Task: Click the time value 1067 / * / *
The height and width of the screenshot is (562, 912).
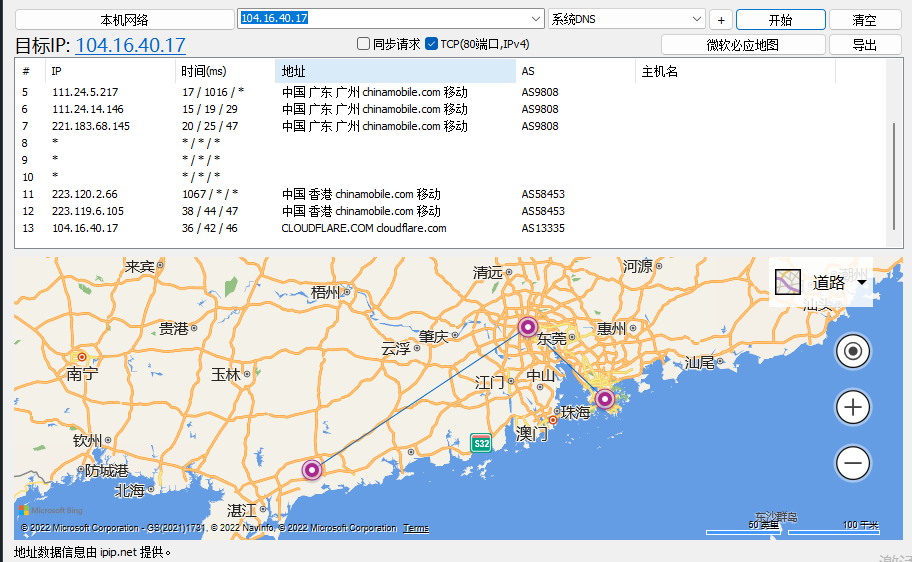Action: coord(210,194)
